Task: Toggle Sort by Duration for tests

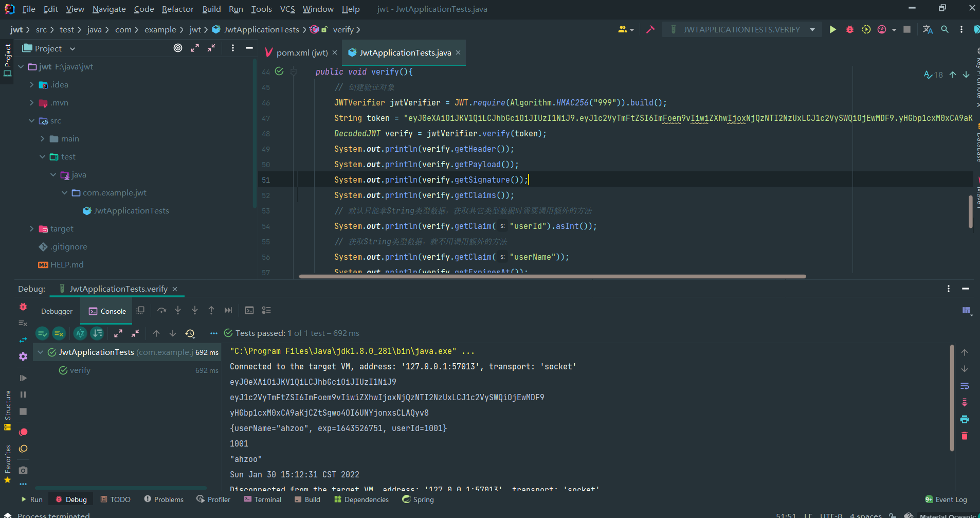Action: [x=97, y=333]
